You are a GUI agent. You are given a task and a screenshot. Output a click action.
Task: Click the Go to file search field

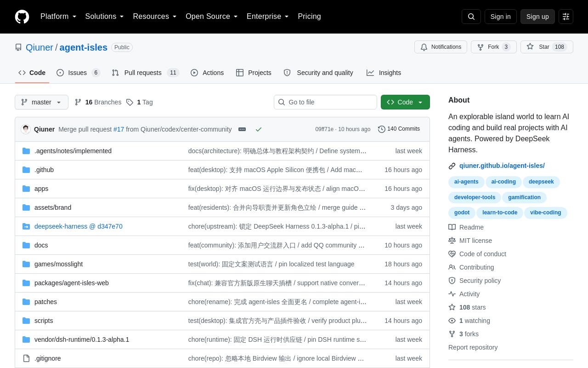[325, 102]
